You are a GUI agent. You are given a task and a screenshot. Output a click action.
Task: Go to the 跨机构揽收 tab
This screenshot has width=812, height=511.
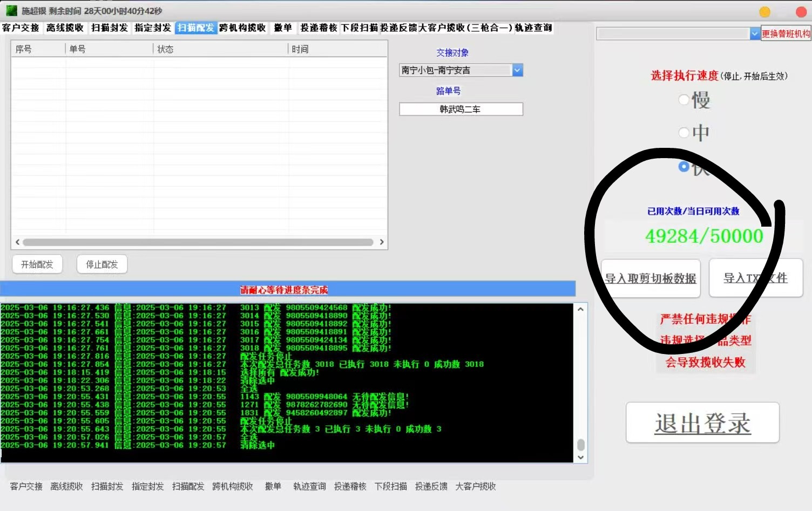[242, 28]
